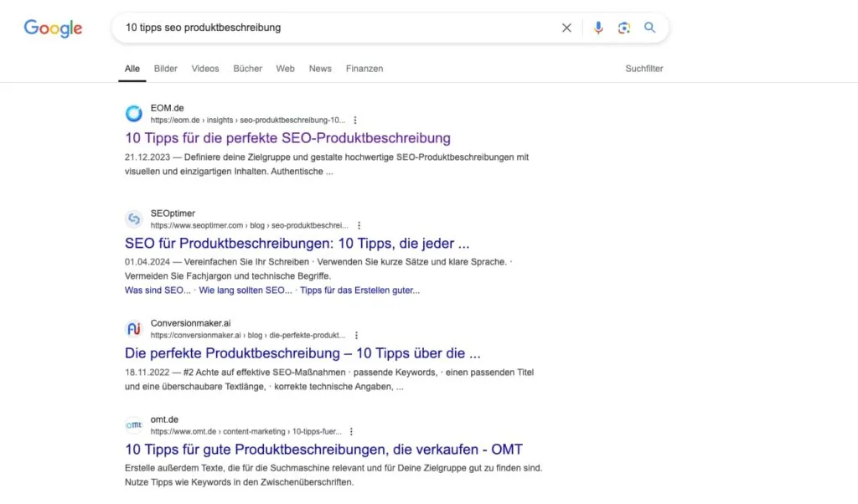858x504 pixels.
Task: Open more options for Conversionmaker.ai result
Action: tap(356, 335)
